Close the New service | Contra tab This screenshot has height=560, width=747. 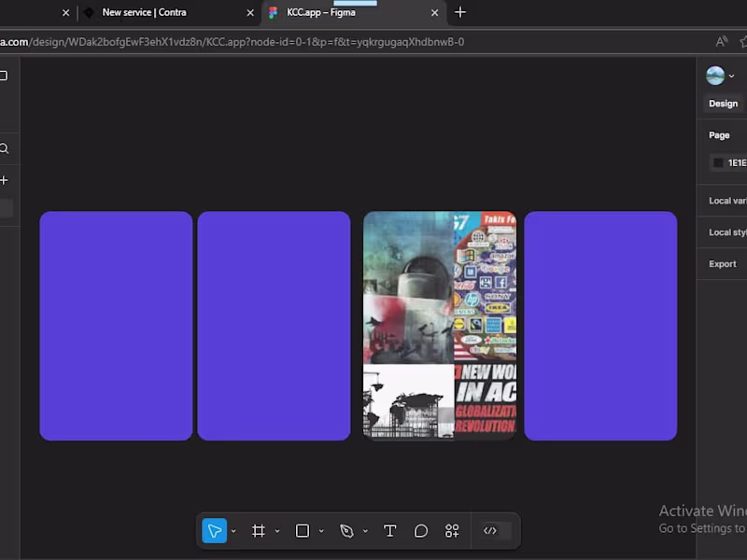pyautogui.click(x=250, y=13)
